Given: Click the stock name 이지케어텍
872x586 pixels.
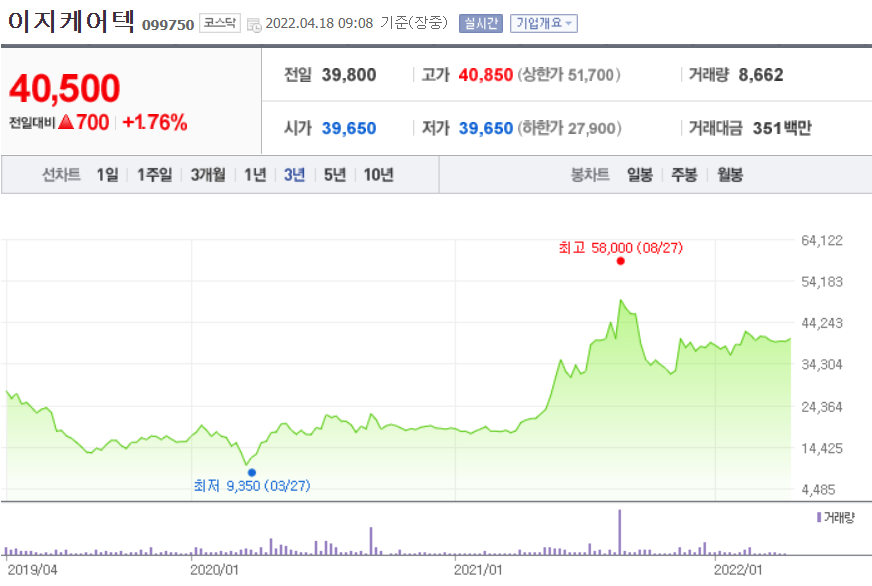Looking at the screenshot, I should coord(71,21).
